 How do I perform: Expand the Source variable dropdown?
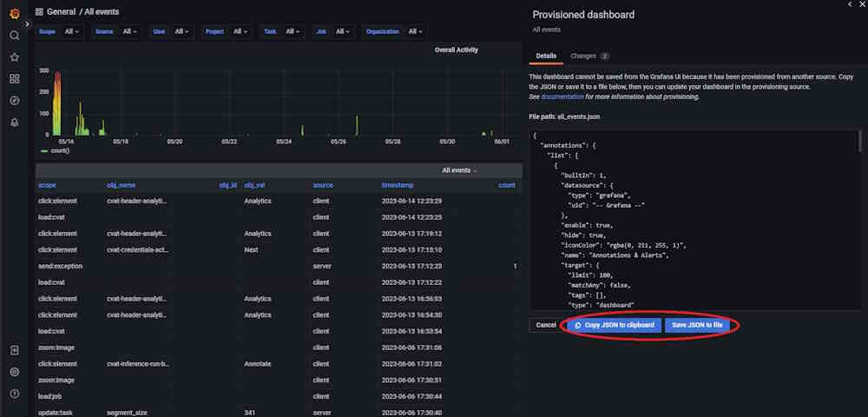tap(130, 31)
